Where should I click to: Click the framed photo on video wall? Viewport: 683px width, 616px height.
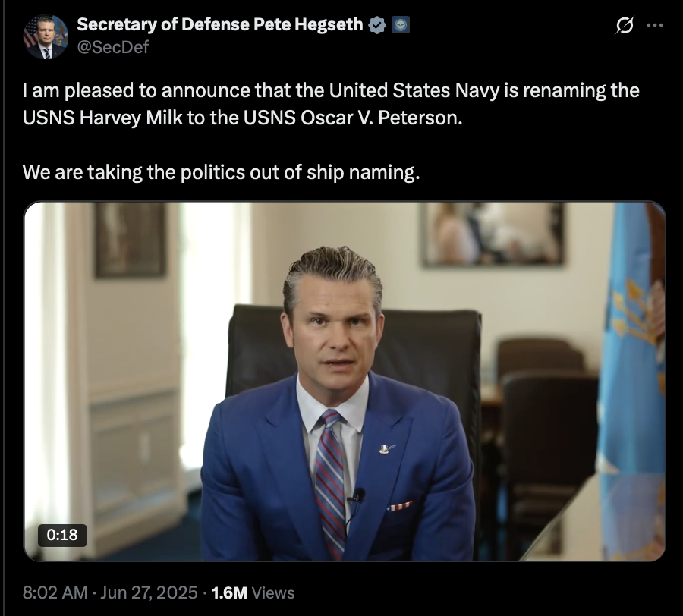click(x=493, y=234)
